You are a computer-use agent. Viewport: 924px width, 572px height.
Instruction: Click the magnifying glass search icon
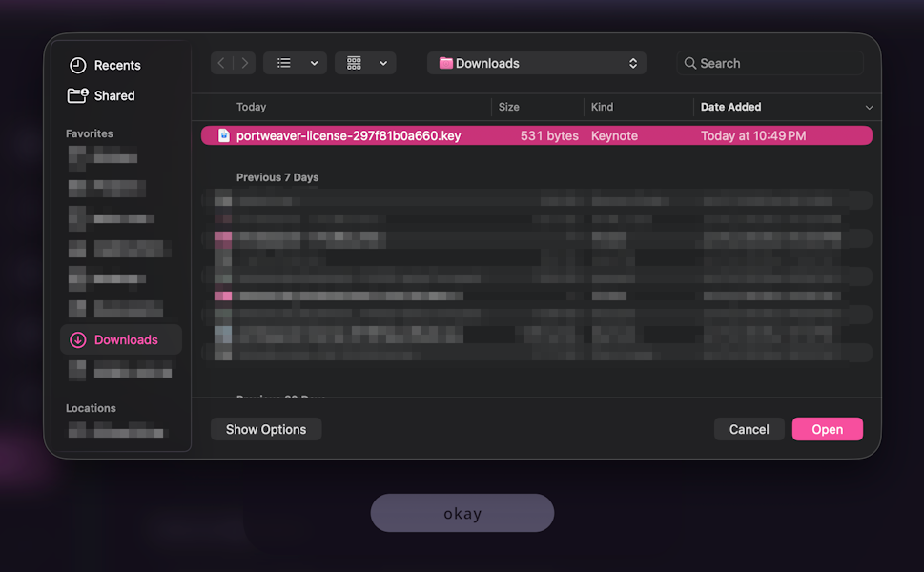pos(690,63)
